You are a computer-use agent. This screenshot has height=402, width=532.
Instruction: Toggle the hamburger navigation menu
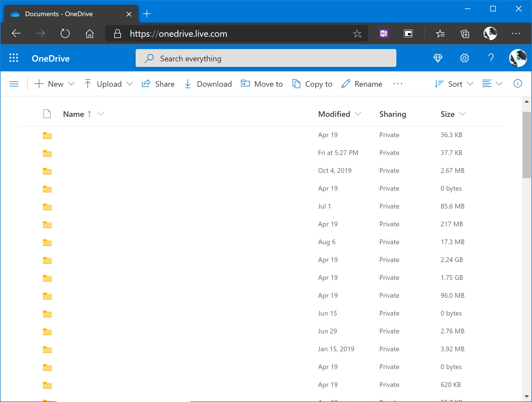coord(14,84)
